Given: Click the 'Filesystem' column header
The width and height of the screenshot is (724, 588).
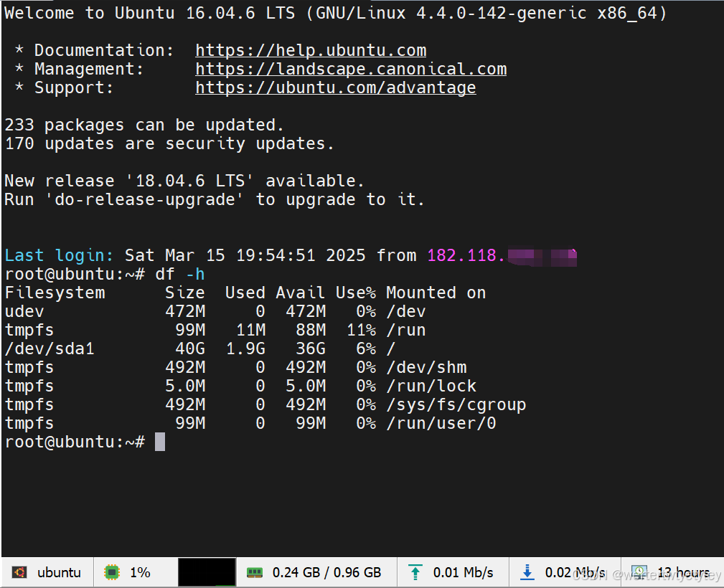Looking at the screenshot, I should click(55, 293).
